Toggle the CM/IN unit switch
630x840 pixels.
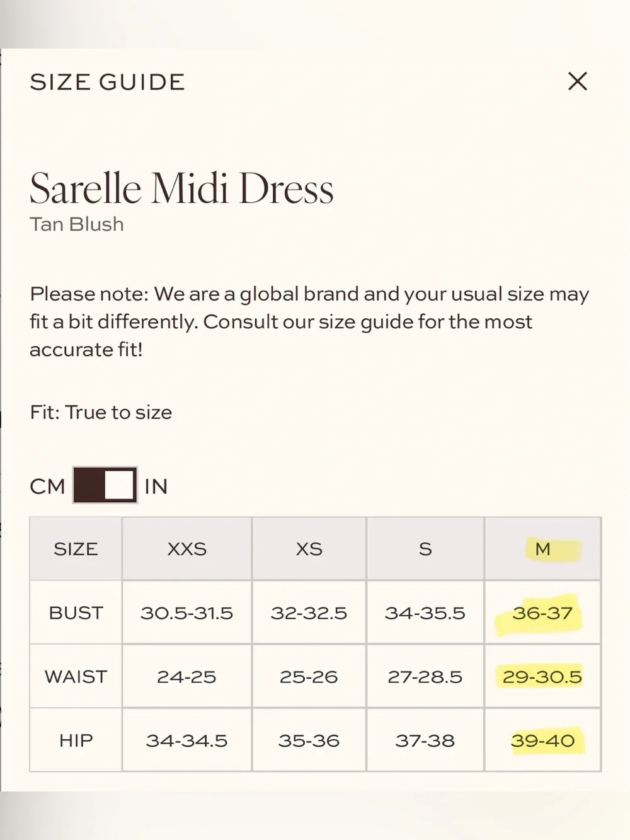(105, 485)
